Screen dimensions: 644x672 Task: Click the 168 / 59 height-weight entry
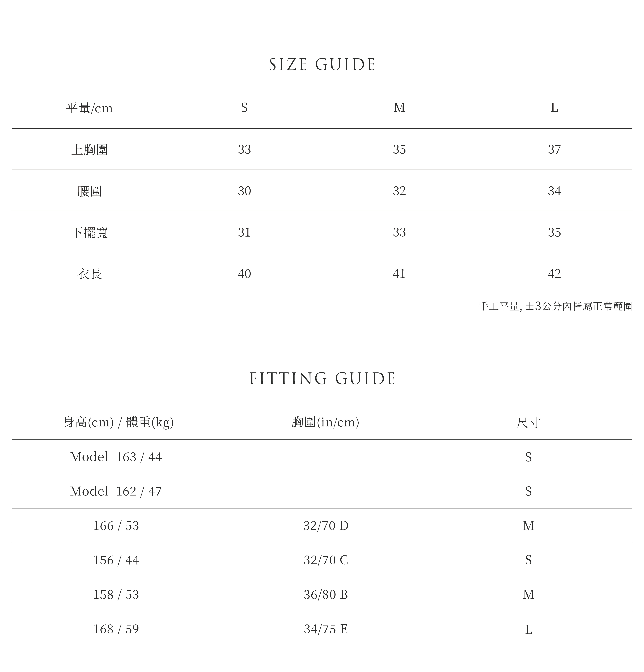(116, 629)
